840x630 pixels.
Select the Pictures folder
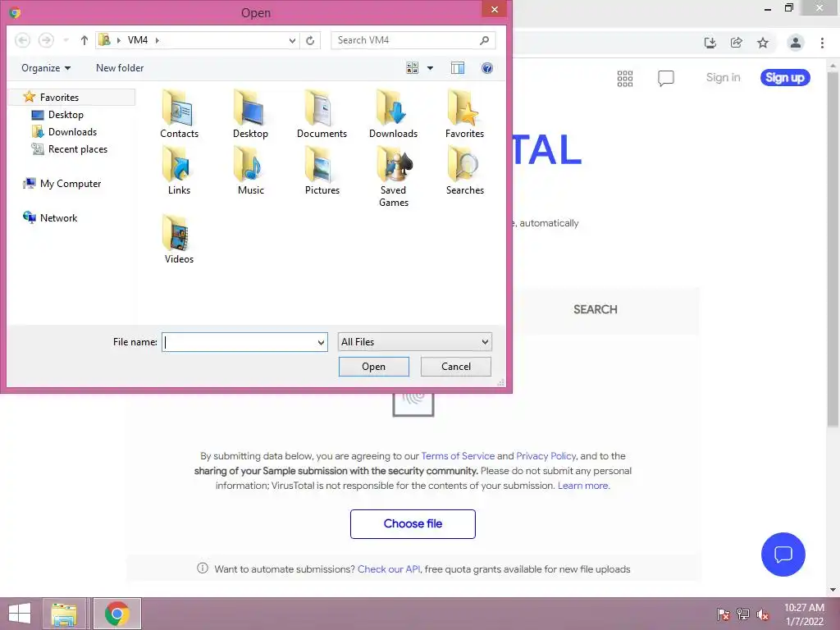[x=322, y=171]
